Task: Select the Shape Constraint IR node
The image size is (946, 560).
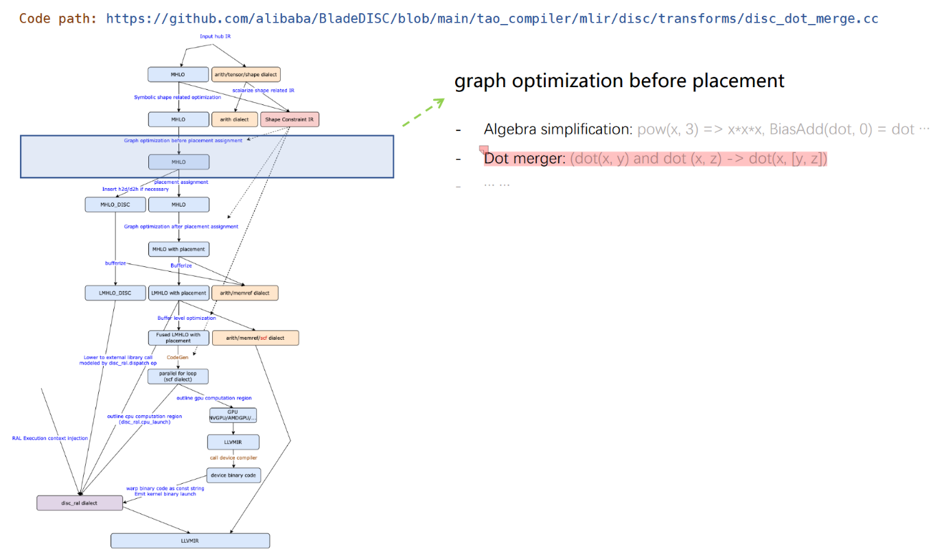Action: (x=289, y=119)
